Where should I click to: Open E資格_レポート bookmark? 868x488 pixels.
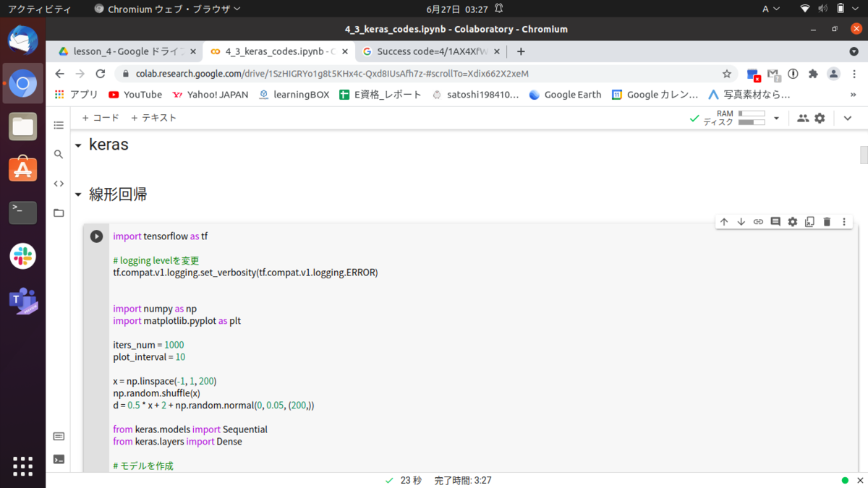(380, 95)
